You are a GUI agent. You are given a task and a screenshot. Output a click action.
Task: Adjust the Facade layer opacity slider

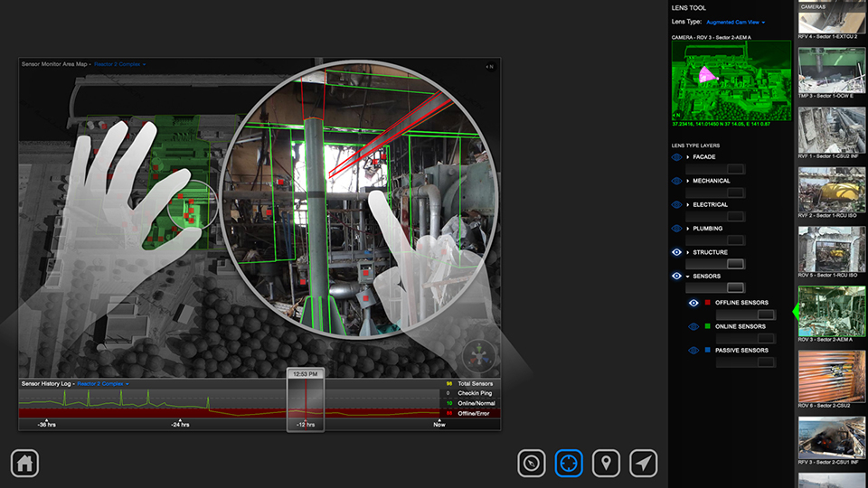click(x=715, y=169)
